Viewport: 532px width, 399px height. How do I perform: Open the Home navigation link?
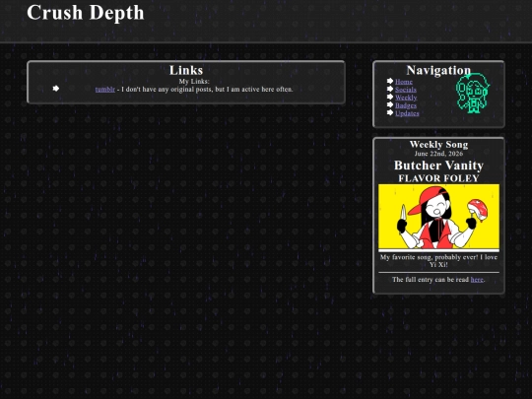[404, 82]
